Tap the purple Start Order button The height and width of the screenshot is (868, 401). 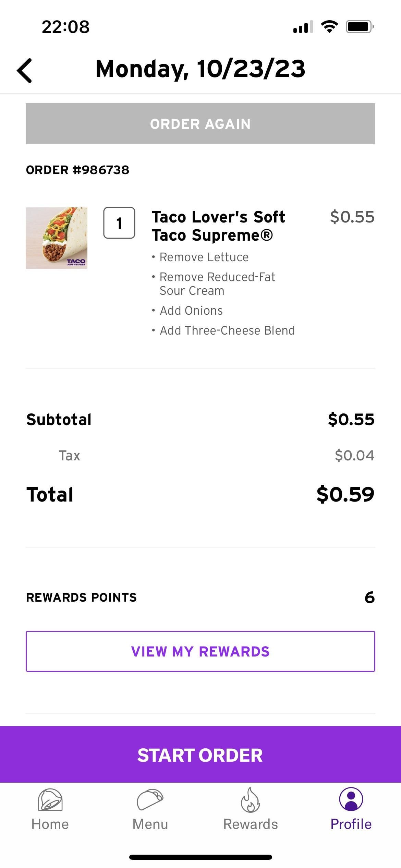pyautogui.click(x=200, y=756)
